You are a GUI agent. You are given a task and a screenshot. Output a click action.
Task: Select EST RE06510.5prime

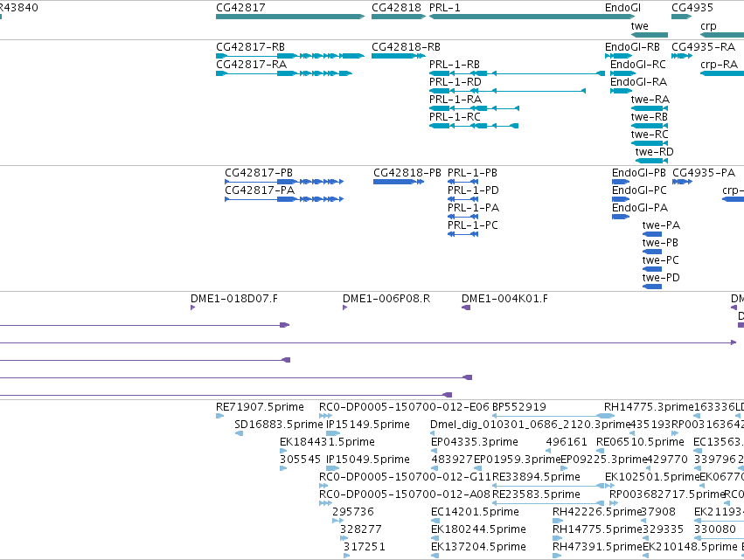(x=640, y=442)
